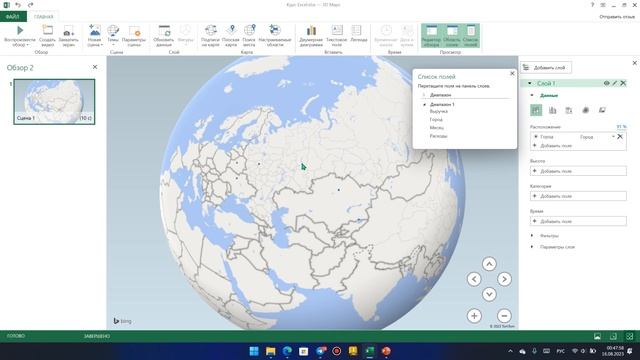This screenshot has height=360, width=640.
Task: Add a scene via Новая сцена icon
Action: (x=94, y=31)
